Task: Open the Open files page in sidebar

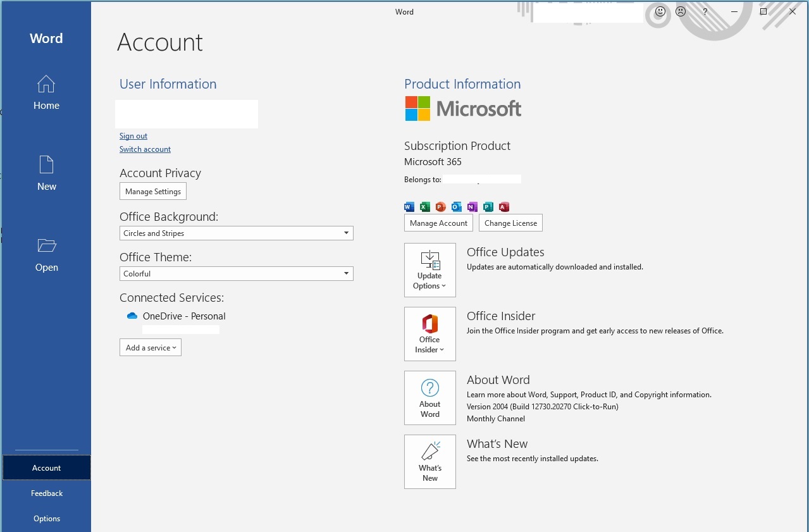Action: click(x=46, y=255)
